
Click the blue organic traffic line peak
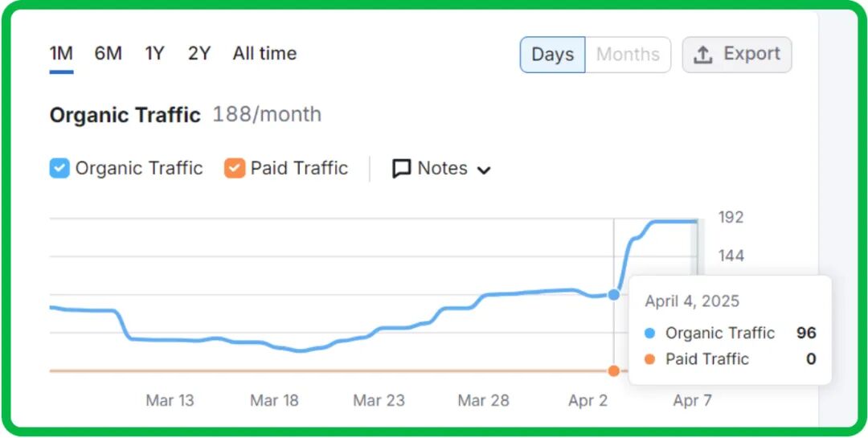pyautogui.click(x=674, y=221)
